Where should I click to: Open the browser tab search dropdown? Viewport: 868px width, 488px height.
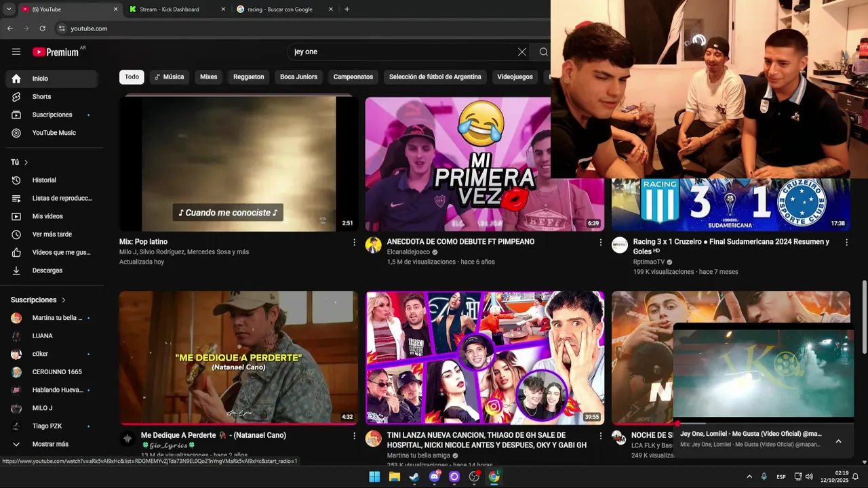[9, 9]
